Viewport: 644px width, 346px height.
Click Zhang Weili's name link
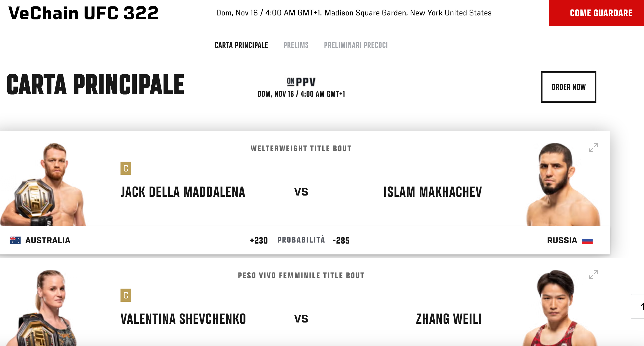coord(449,319)
